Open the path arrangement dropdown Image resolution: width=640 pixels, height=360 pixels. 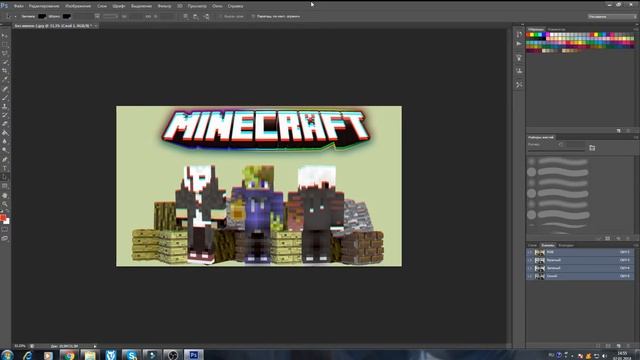click(207, 16)
